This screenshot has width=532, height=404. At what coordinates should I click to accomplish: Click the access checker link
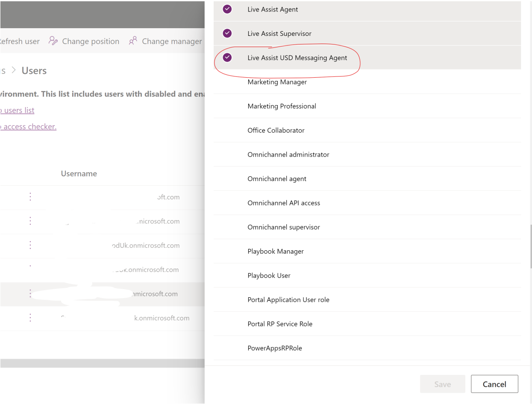click(x=28, y=126)
